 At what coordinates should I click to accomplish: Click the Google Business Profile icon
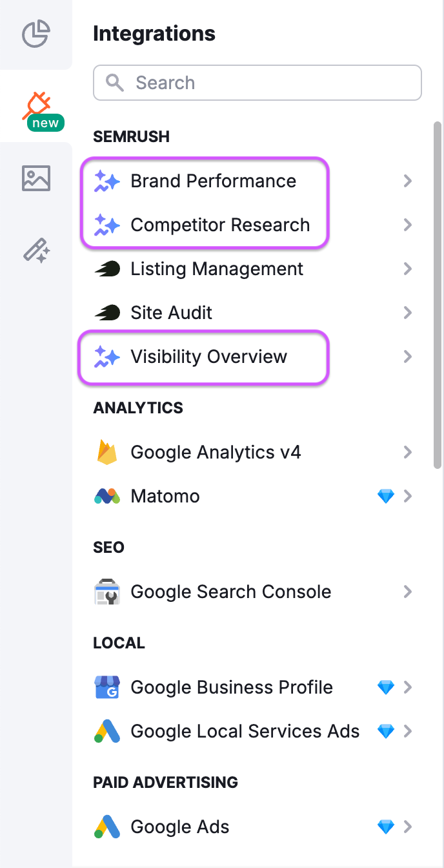point(107,687)
